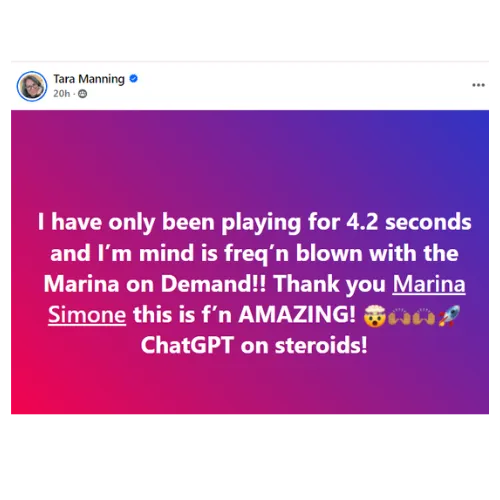Open Tara Manning's profile picture
This screenshot has height=500, width=500.
pyautogui.click(x=32, y=86)
